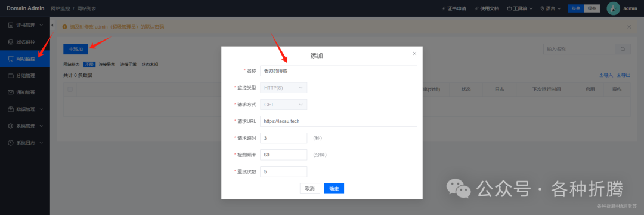
Task: Expand the 数据管理 submenu
Action: [x=42, y=109]
